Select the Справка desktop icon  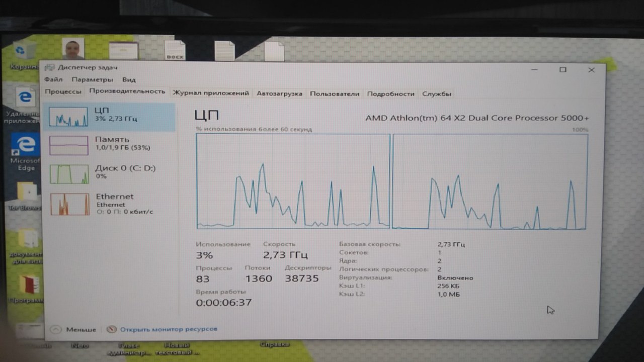click(274, 344)
